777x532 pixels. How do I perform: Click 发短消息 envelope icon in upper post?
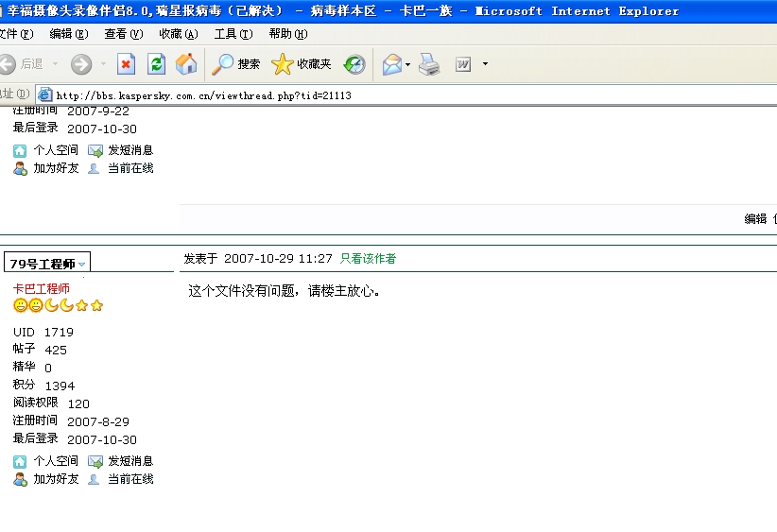point(95,151)
